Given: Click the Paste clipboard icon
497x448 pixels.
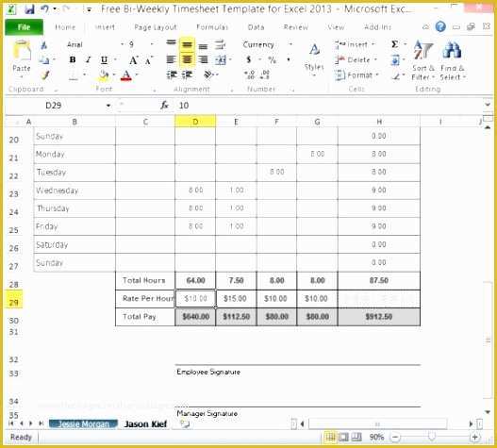Looking at the screenshot, I should pos(22,51).
